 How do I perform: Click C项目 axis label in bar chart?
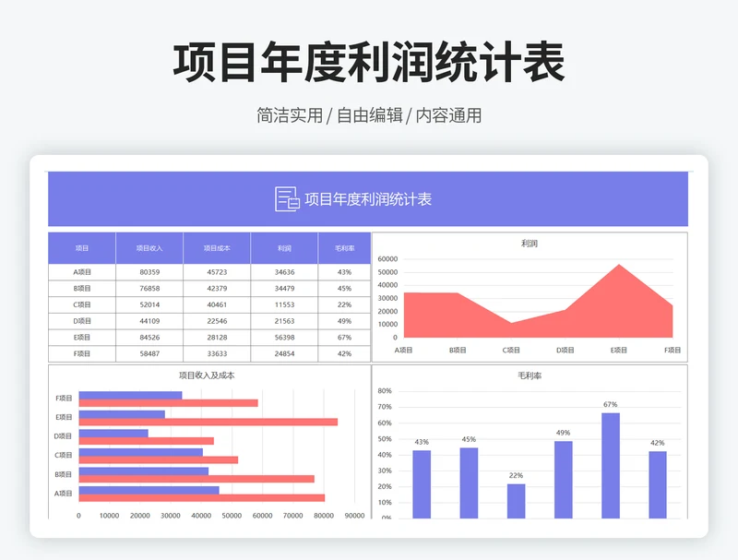[x=63, y=455]
